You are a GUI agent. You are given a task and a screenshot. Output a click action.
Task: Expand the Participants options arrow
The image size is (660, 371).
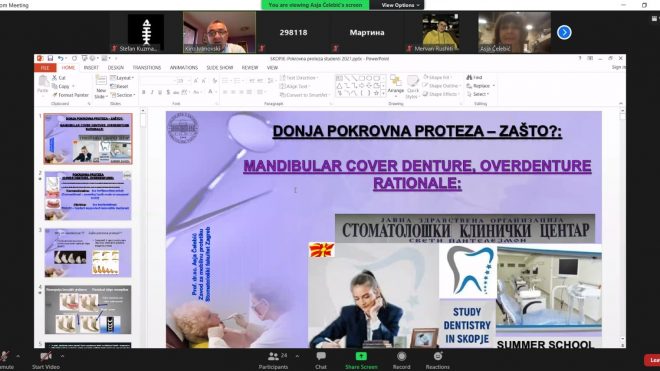click(x=298, y=356)
